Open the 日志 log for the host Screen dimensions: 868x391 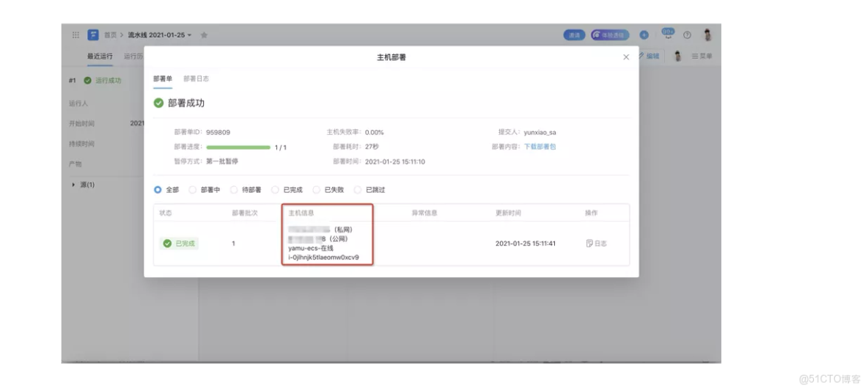click(x=597, y=243)
